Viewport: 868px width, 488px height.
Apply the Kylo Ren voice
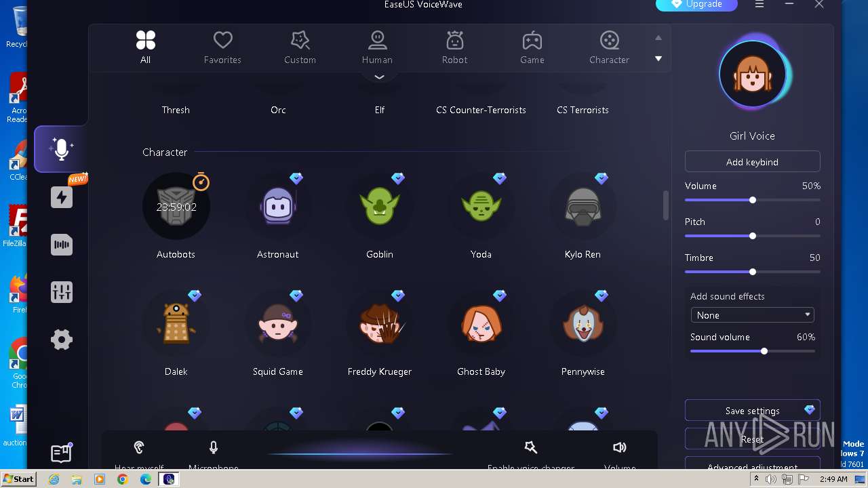tap(583, 206)
